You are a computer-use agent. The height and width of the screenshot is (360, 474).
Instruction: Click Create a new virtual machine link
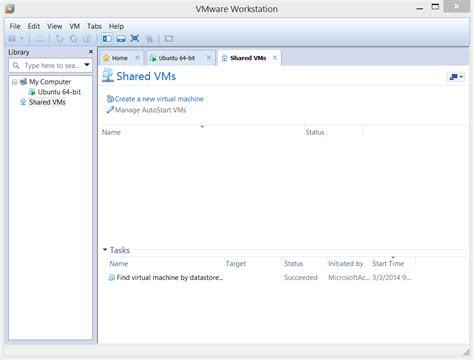pyautogui.click(x=159, y=99)
